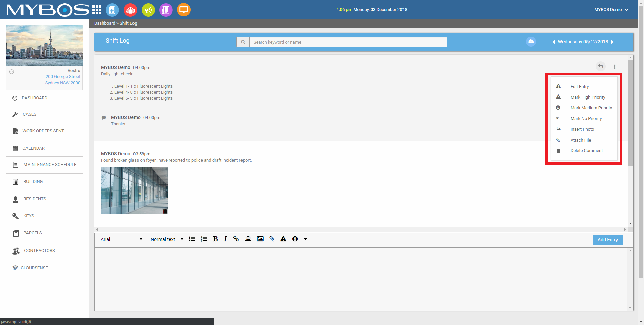Image resolution: width=644 pixels, height=325 pixels.
Task: Mark high priority triangle in editor toolbar
Action: point(283,239)
